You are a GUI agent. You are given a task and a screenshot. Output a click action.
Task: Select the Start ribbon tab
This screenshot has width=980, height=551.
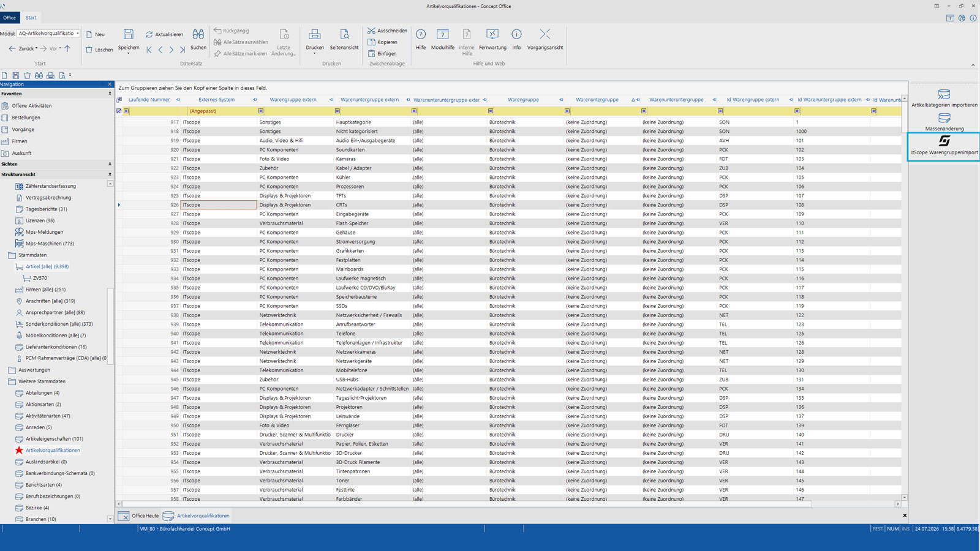31,18
